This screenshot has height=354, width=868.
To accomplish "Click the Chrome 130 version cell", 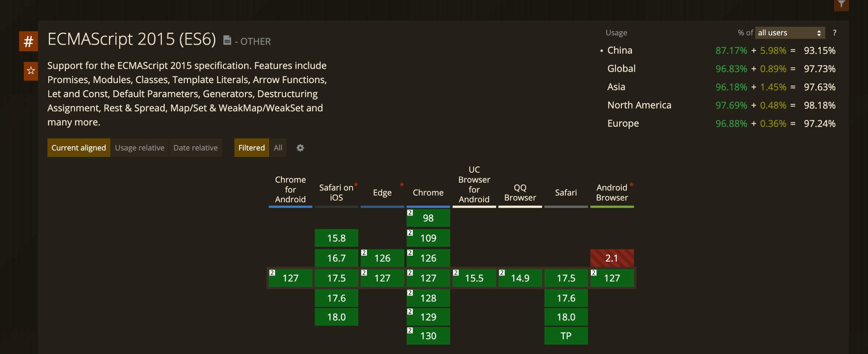I will point(428,336).
